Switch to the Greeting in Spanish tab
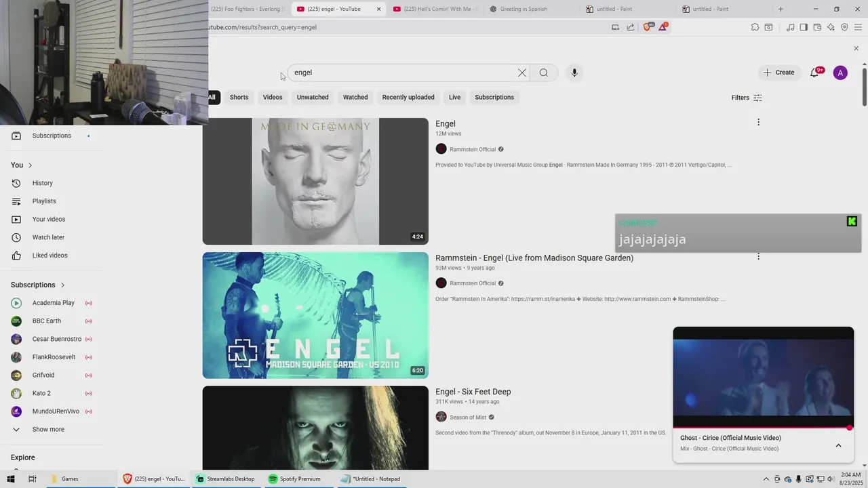This screenshot has width=868, height=488. [x=524, y=9]
